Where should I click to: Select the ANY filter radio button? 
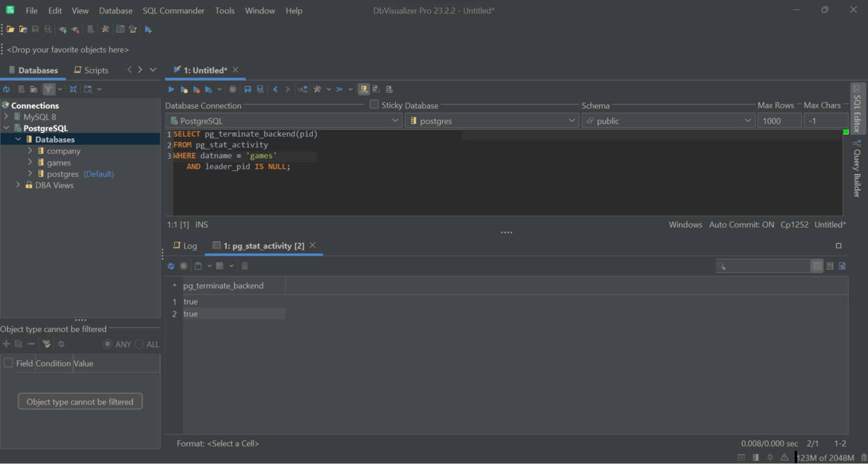coord(107,344)
